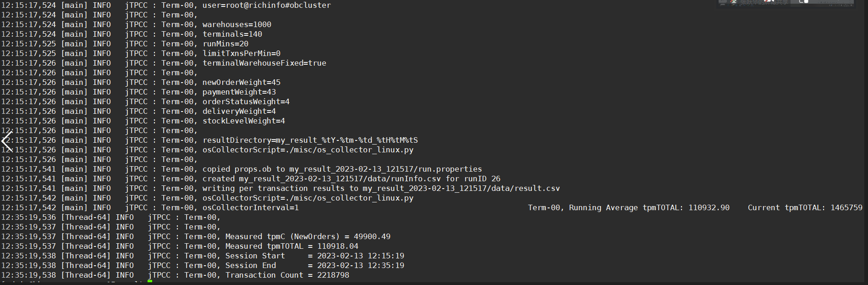Go back with the left chevron arrow
Screen dimensions: 868x285
point(6,141)
